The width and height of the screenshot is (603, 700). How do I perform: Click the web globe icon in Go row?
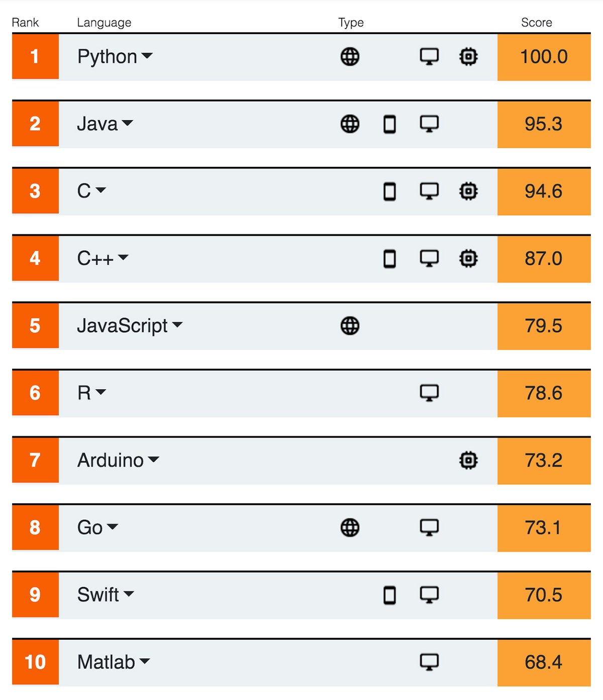coord(350,528)
